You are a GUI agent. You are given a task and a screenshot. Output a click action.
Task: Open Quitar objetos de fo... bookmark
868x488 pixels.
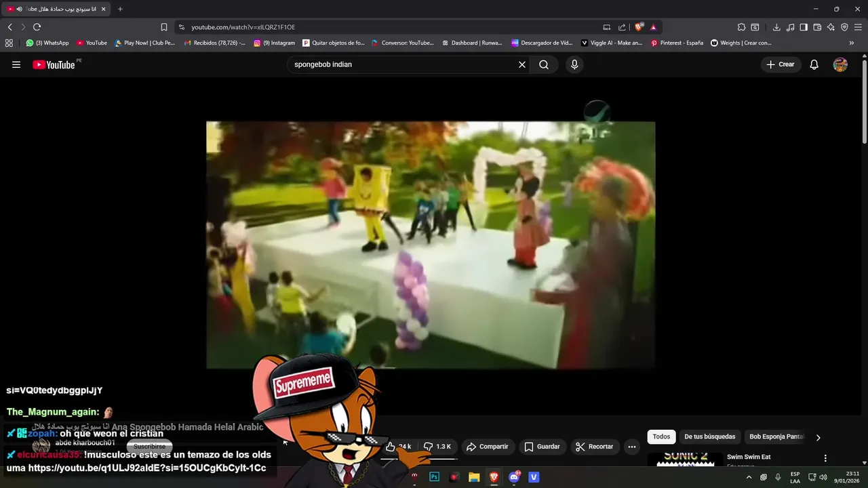point(334,43)
